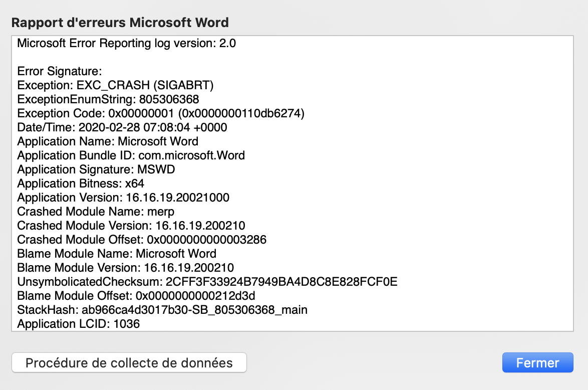Click the ExceptionEnumString line

click(x=108, y=99)
